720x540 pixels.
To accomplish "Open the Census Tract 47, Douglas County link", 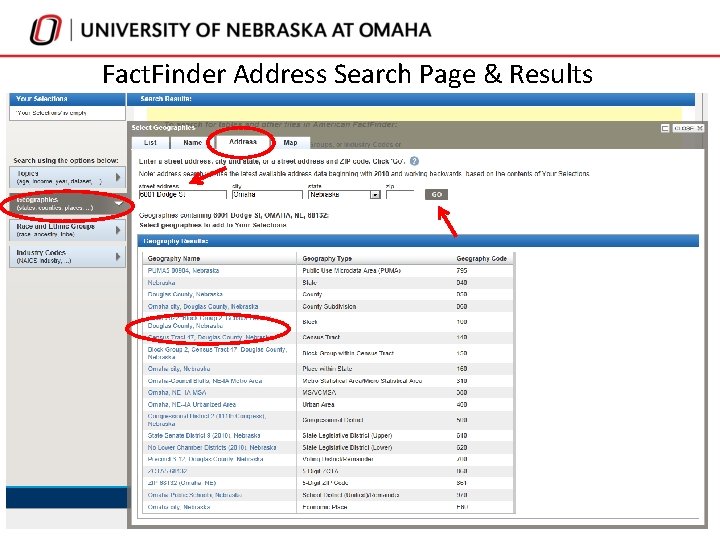I will (x=208, y=337).
